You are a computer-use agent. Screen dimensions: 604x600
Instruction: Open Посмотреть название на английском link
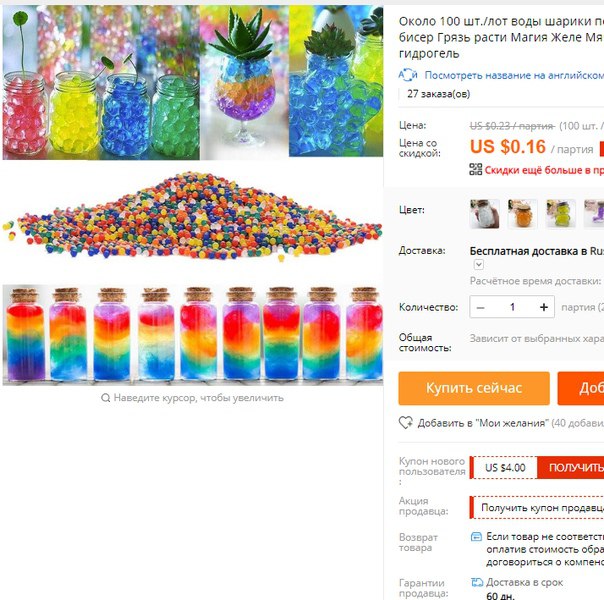pos(514,75)
